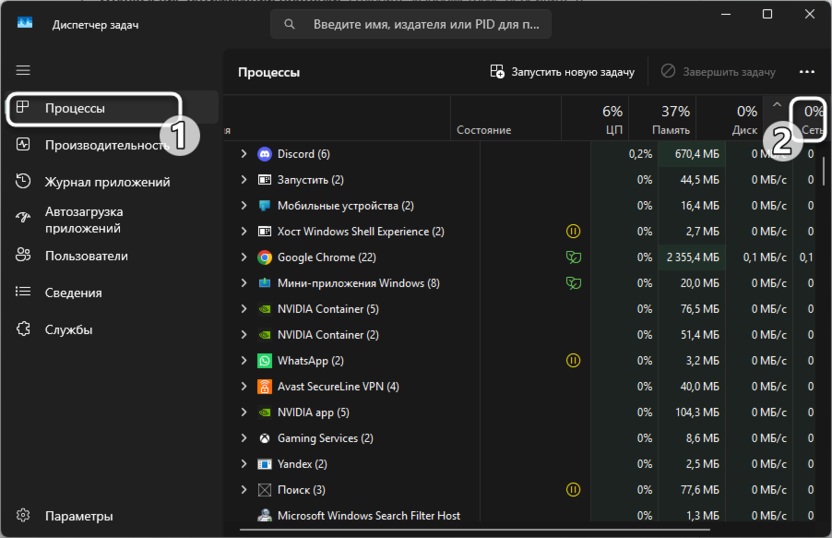Toggle the hamburger navigation menu
The image size is (832, 538).
23,70
